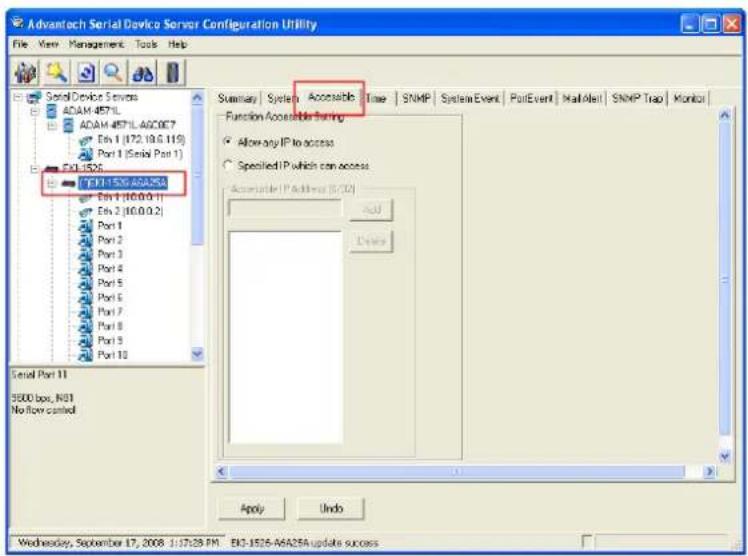Open the File menu
The height and width of the screenshot is (556, 748).
tap(20, 44)
